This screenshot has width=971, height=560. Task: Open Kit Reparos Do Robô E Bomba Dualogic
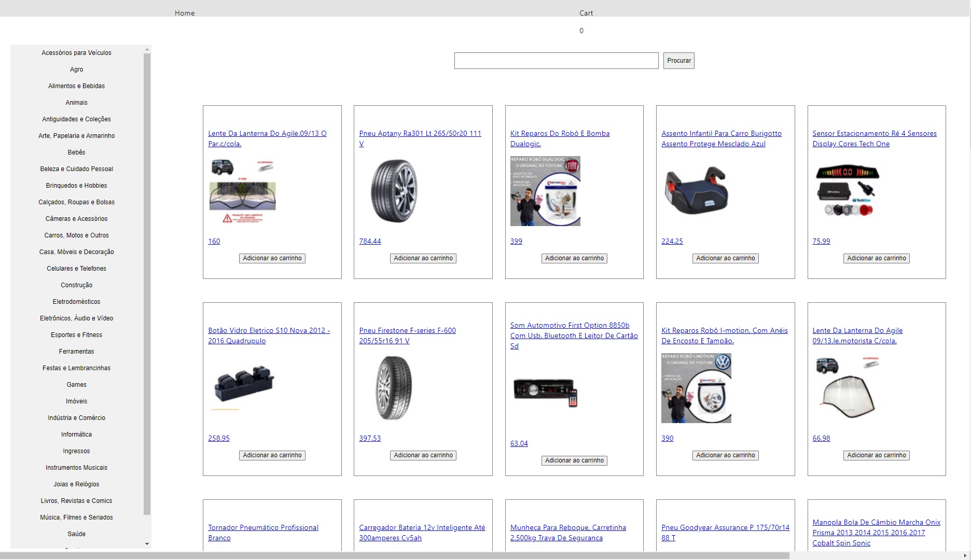click(560, 138)
